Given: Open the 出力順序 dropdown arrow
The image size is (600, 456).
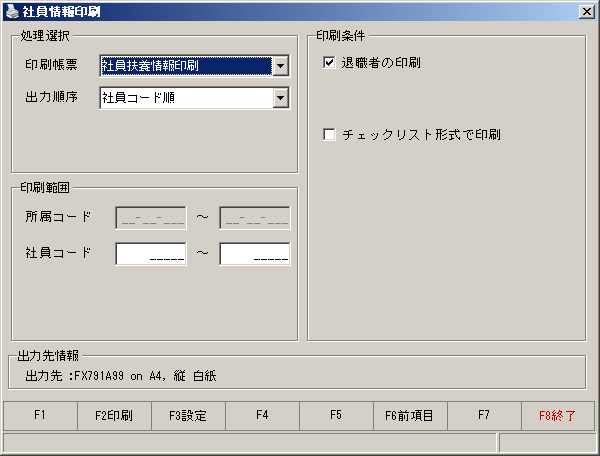Looking at the screenshot, I should coord(280,98).
